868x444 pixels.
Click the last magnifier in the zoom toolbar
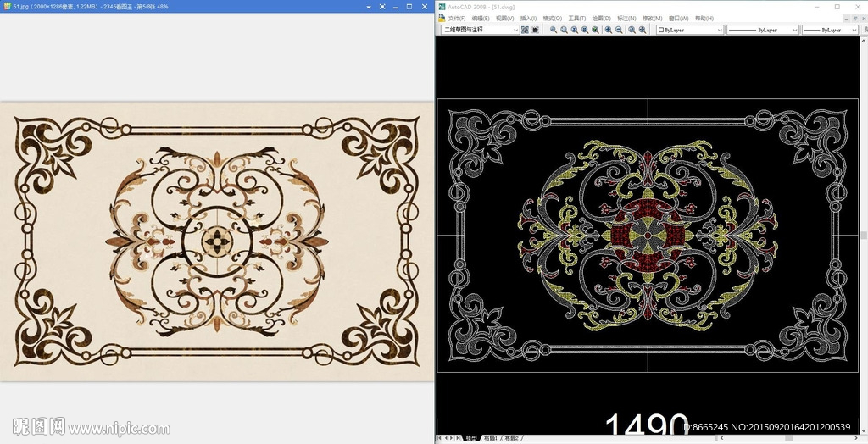click(x=643, y=30)
